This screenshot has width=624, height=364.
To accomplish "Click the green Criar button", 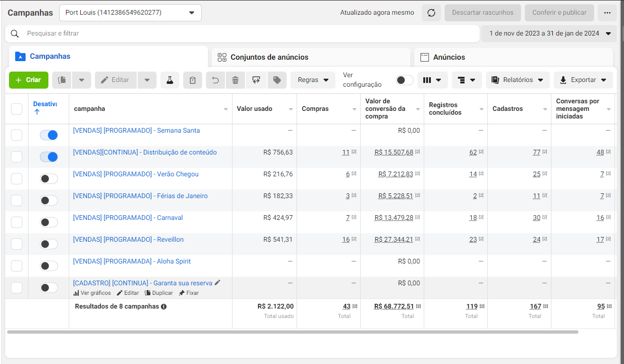I will coord(28,80).
